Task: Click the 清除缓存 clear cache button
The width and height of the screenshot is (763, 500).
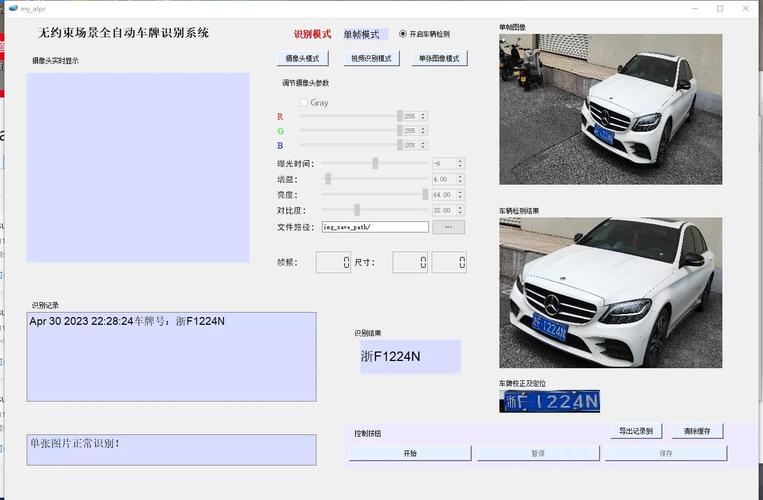Action: click(697, 431)
